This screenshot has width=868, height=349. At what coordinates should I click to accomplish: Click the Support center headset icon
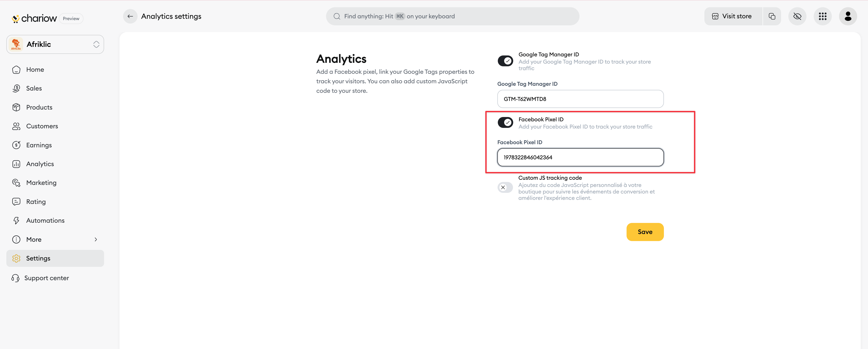coord(15,278)
